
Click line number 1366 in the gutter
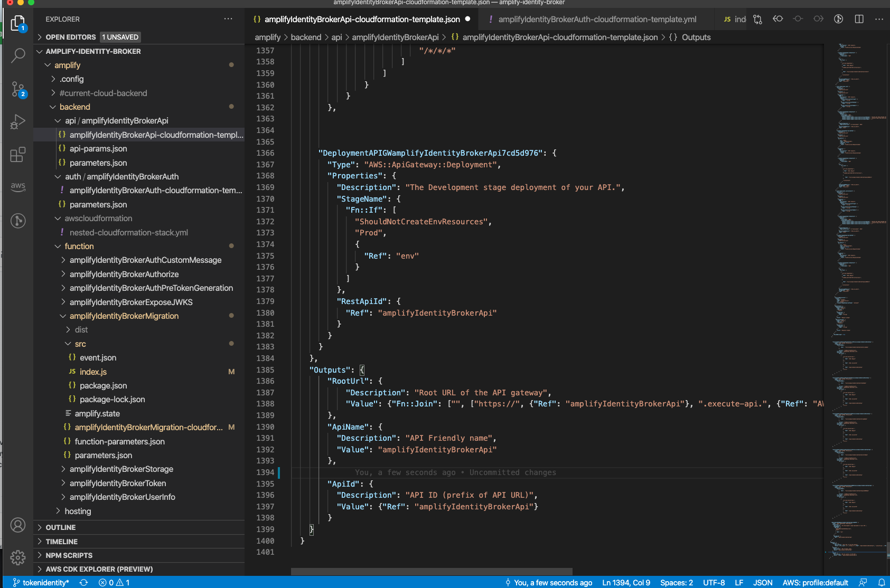[265, 153]
